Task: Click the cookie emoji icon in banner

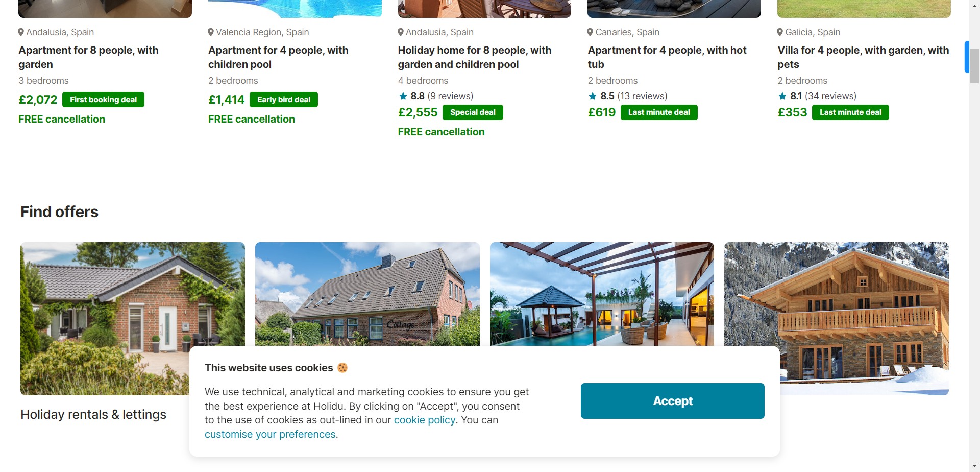Action: 342,368
